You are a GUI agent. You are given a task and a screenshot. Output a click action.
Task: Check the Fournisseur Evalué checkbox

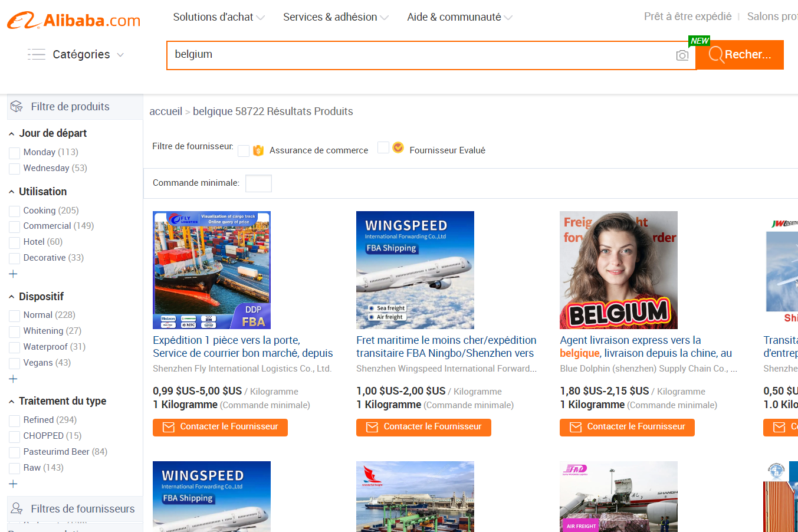click(383, 147)
